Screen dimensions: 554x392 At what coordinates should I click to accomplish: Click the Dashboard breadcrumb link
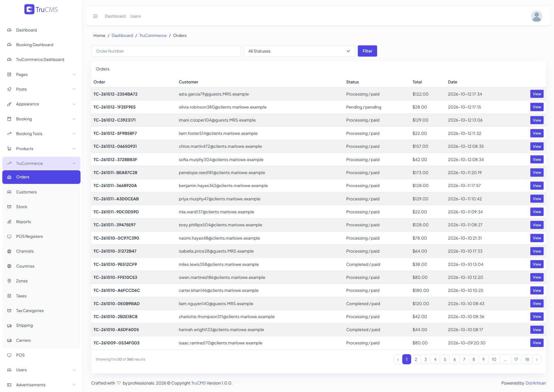point(122,36)
